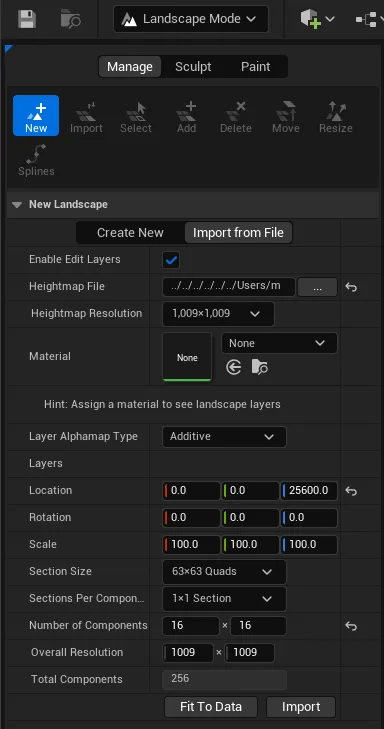
Task: Switch to the Sculpt tab
Action: coord(193,66)
